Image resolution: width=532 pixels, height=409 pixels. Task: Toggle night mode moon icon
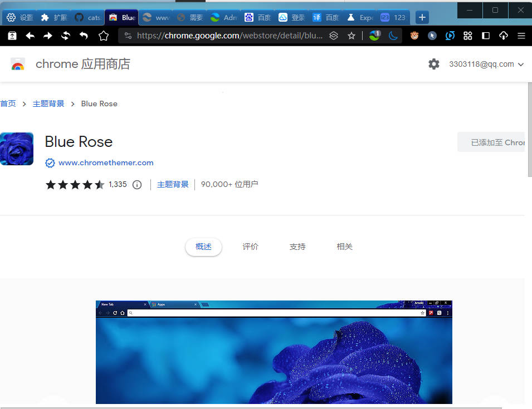pyautogui.click(x=393, y=36)
